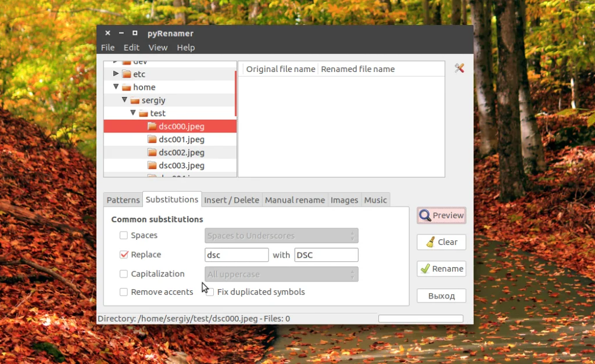Open the View menu
Viewport: 595px width, 364px height.
coord(158,48)
